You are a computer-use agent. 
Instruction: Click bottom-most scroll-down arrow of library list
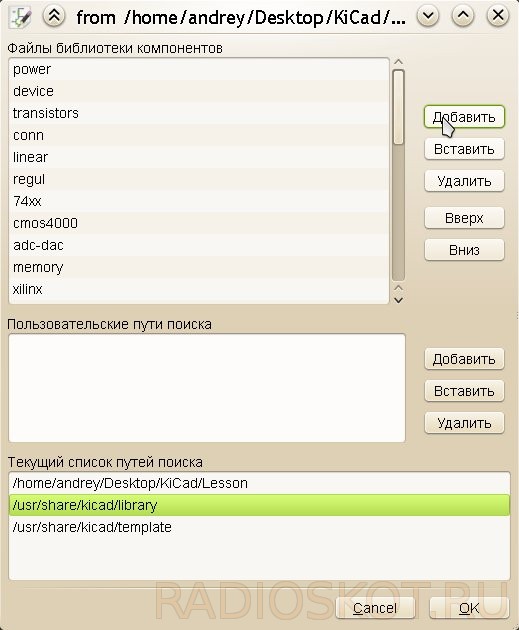[398, 300]
